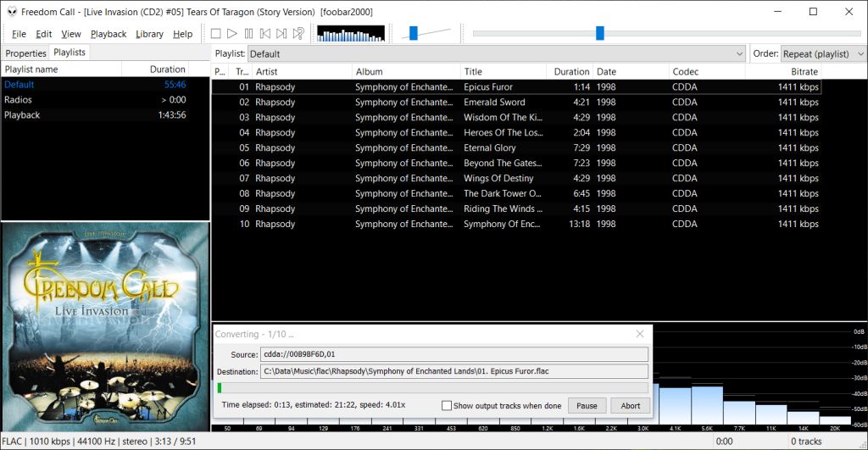Select the playlist named Playback
The height and width of the screenshot is (450, 868).
coord(95,115)
